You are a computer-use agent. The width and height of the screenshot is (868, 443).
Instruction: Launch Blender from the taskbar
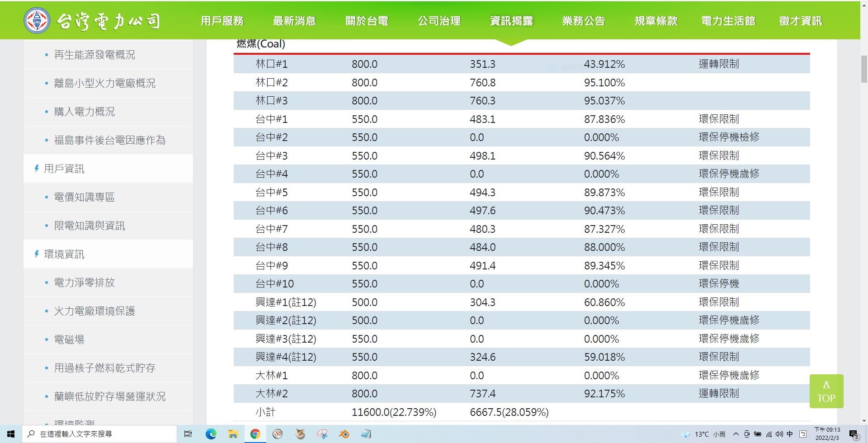344,434
